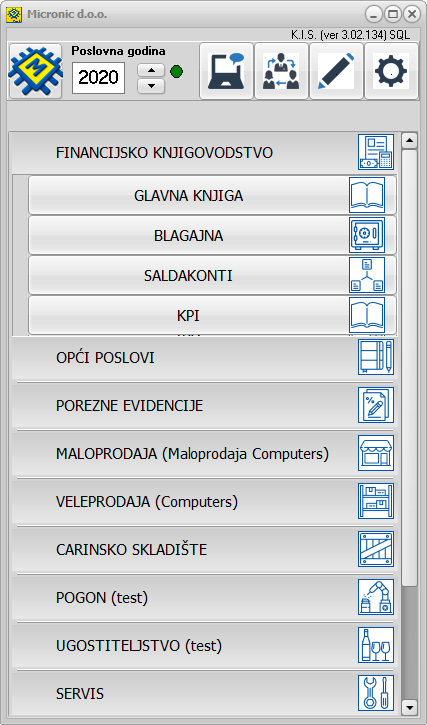This screenshot has height=725, width=427.
Task: Click the wine bottle UGOSTITELJSTVO icon
Action: [x=376, y=645]
